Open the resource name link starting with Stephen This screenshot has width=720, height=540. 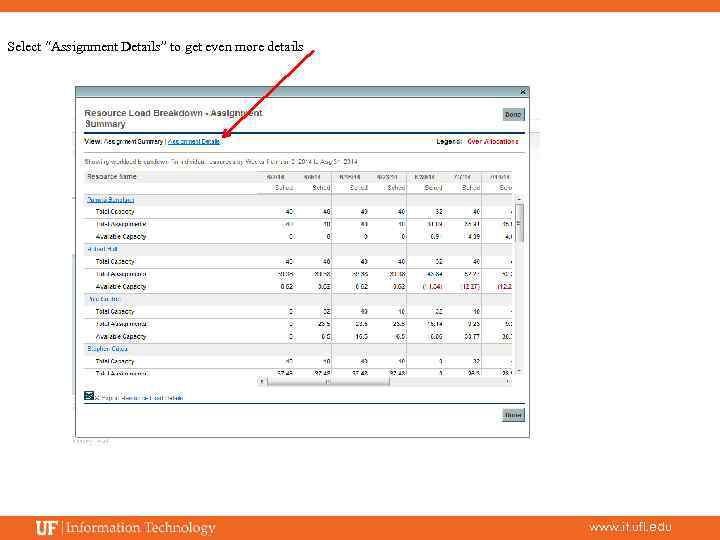click(107, 349)
